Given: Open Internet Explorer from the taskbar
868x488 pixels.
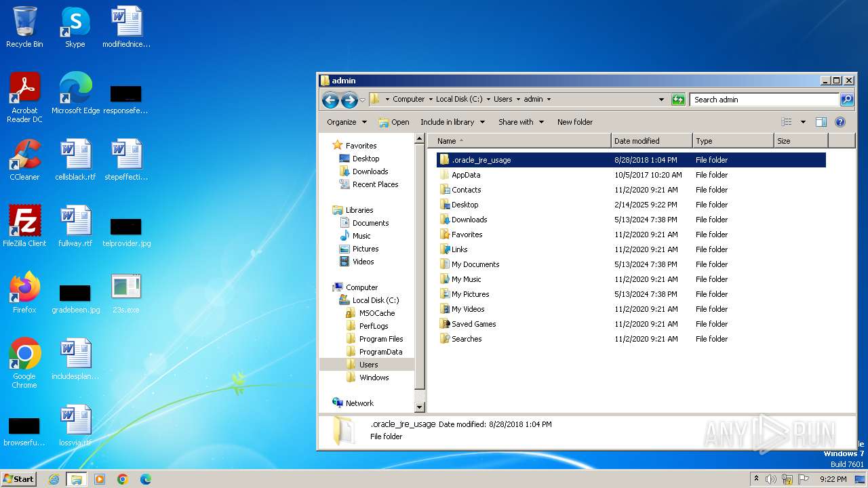Looking at the screenshot, I should [54, 479].
